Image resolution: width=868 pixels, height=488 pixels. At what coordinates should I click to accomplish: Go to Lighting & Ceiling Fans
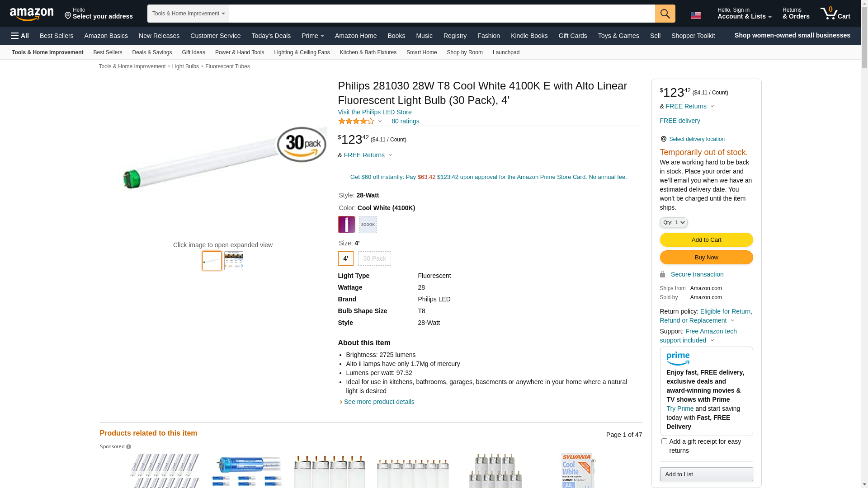[x=302, y=52]
